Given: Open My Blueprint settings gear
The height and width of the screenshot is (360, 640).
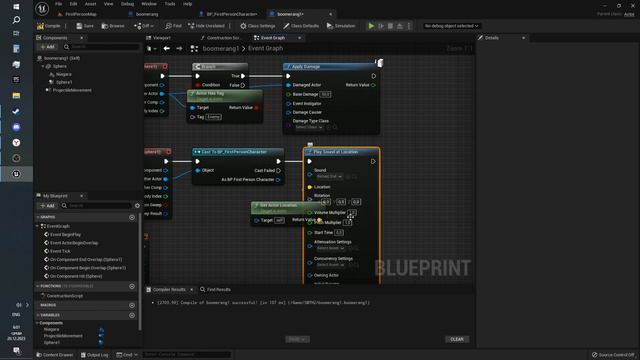Looking at the screenshot, I should coord(137,205).
